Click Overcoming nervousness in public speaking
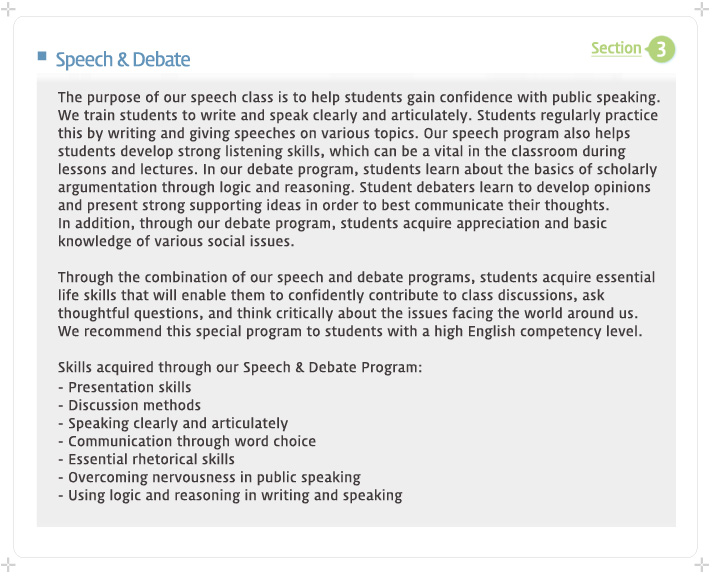This screenshot has width=712, height=580. (209, 477)
